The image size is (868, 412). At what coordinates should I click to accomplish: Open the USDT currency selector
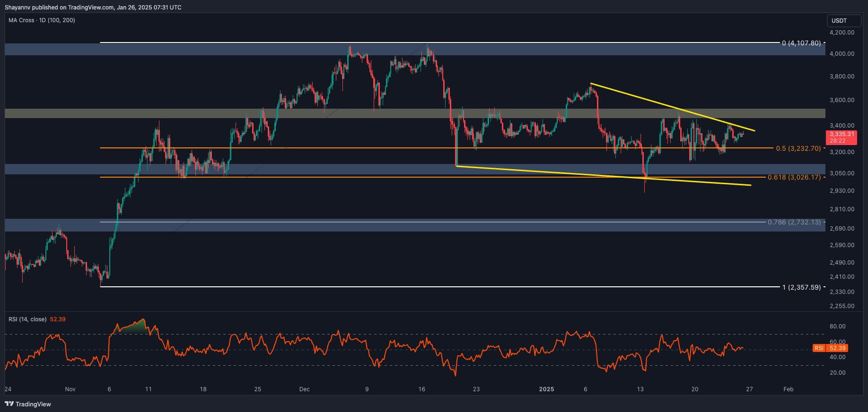pyautogui.click(x=839, y=21)
